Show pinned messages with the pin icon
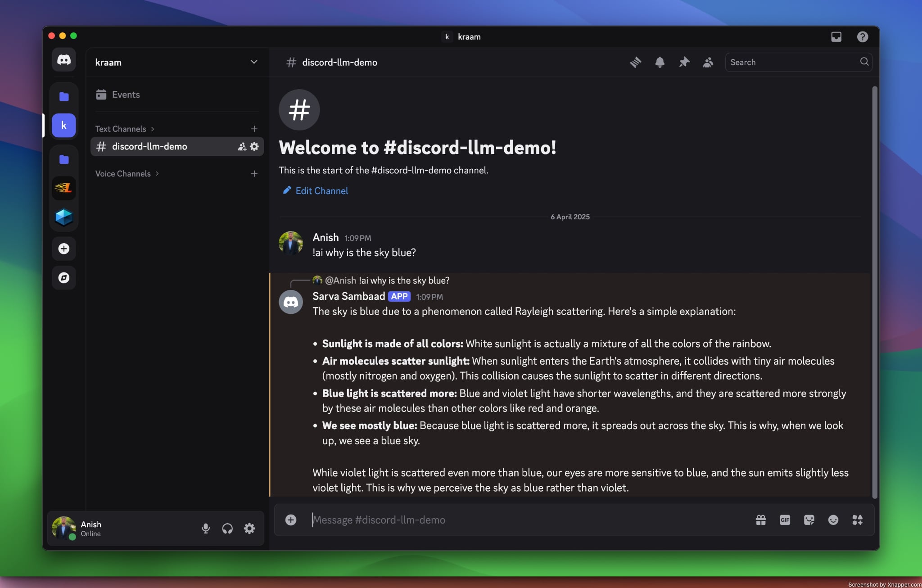 tap(683, 62)
